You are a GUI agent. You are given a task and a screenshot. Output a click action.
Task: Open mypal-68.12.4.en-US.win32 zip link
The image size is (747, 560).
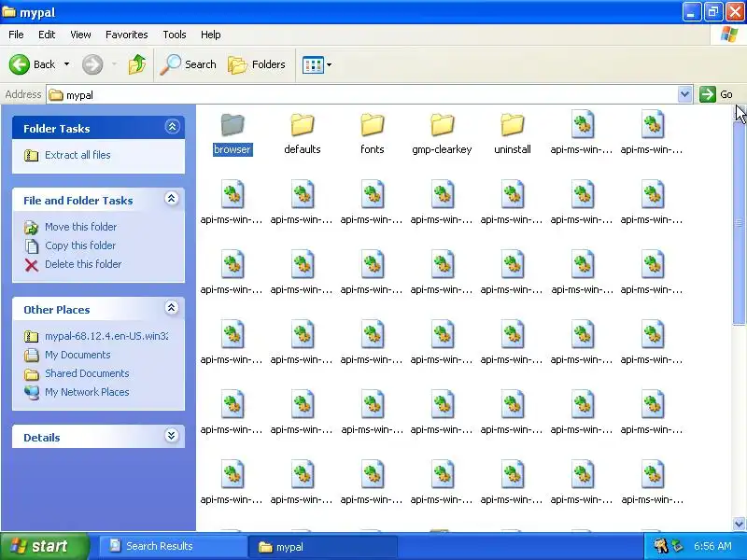(106, 336)
